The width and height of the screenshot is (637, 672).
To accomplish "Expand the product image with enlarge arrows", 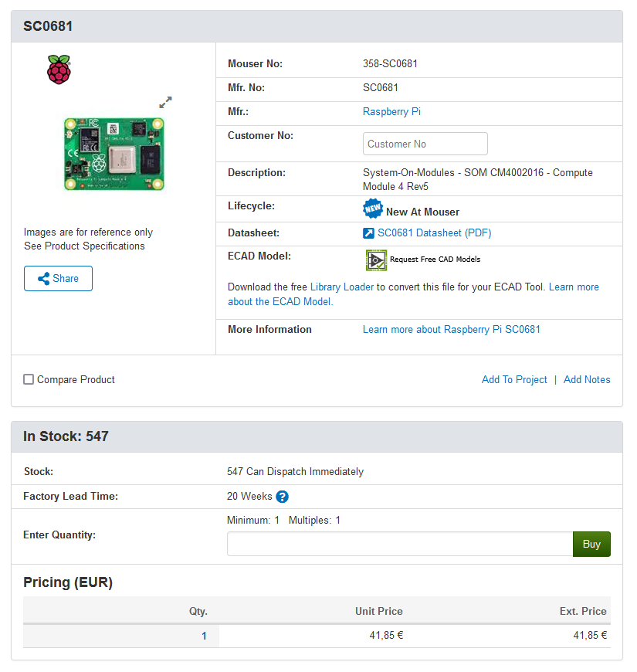I will tap(165, 102).
